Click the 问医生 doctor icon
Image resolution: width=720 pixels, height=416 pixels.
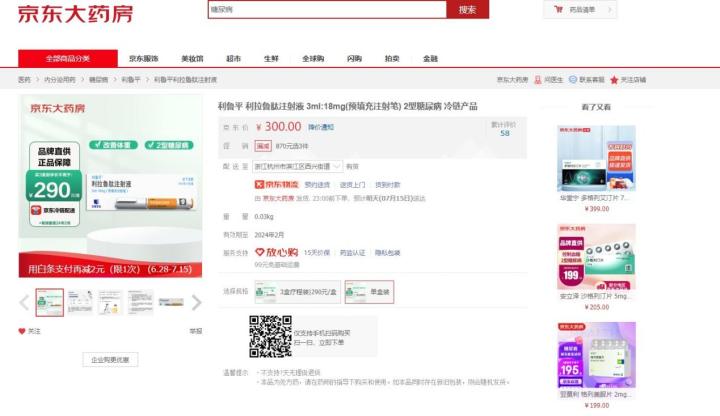[538, 80]
